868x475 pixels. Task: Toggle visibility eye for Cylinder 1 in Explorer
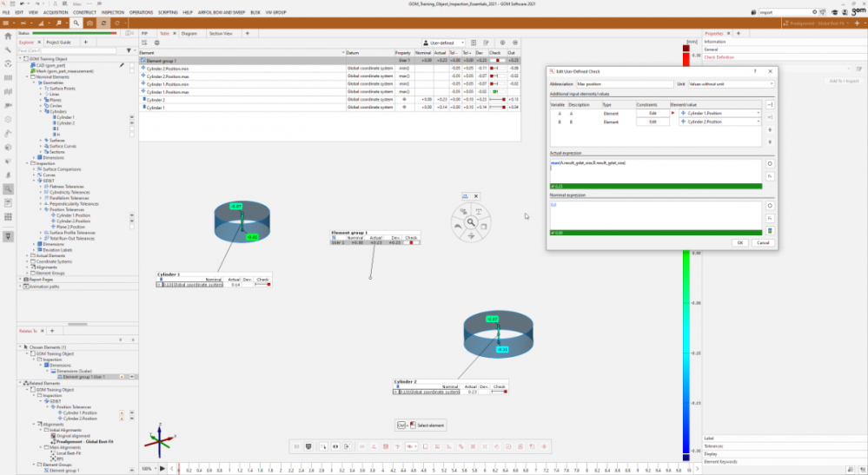(132, 117)
